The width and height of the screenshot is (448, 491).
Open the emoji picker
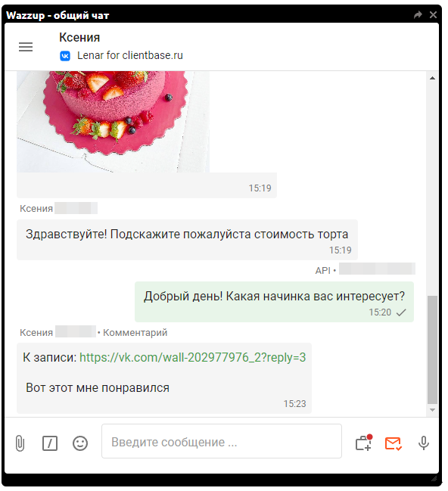pyautogui.click(x=80, y=443)
